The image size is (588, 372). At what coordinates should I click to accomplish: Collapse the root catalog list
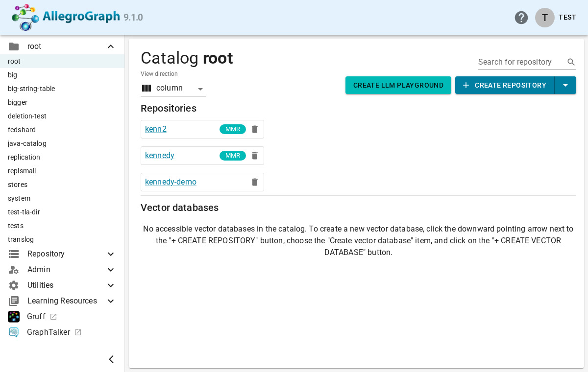point(111,46)
